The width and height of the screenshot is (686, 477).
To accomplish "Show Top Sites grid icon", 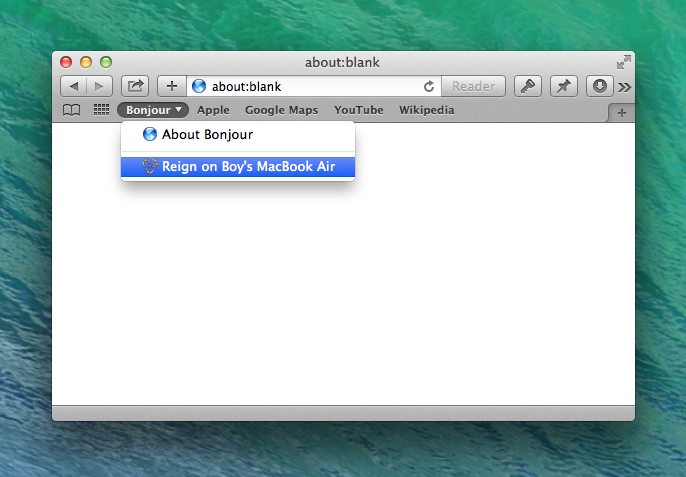I will pyautogui.click(x=102, y=109).
